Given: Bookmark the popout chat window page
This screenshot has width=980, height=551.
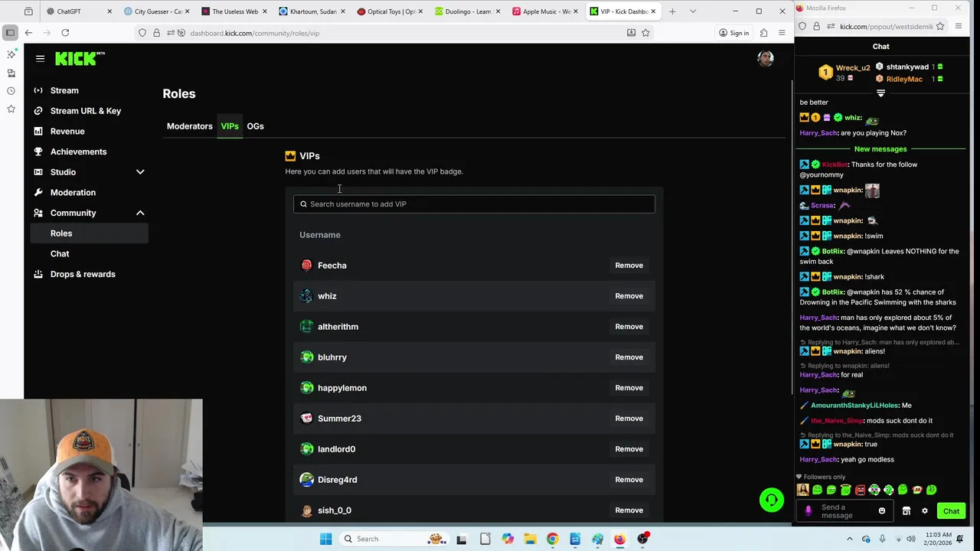Looking at the screenshot, I should 940,26.
